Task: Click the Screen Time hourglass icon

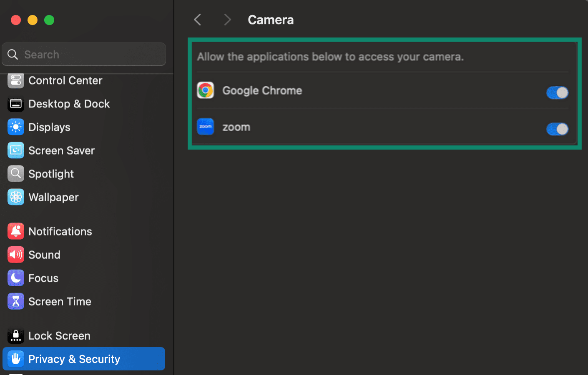Action: pos(15,301)
